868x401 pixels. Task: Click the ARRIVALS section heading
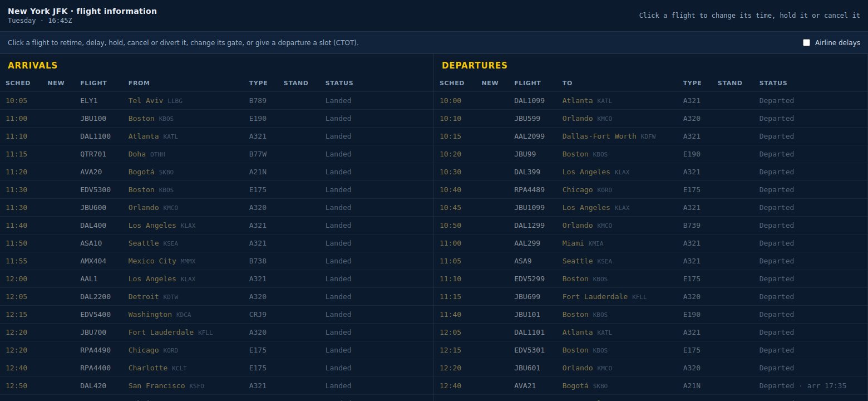(33, 66)
